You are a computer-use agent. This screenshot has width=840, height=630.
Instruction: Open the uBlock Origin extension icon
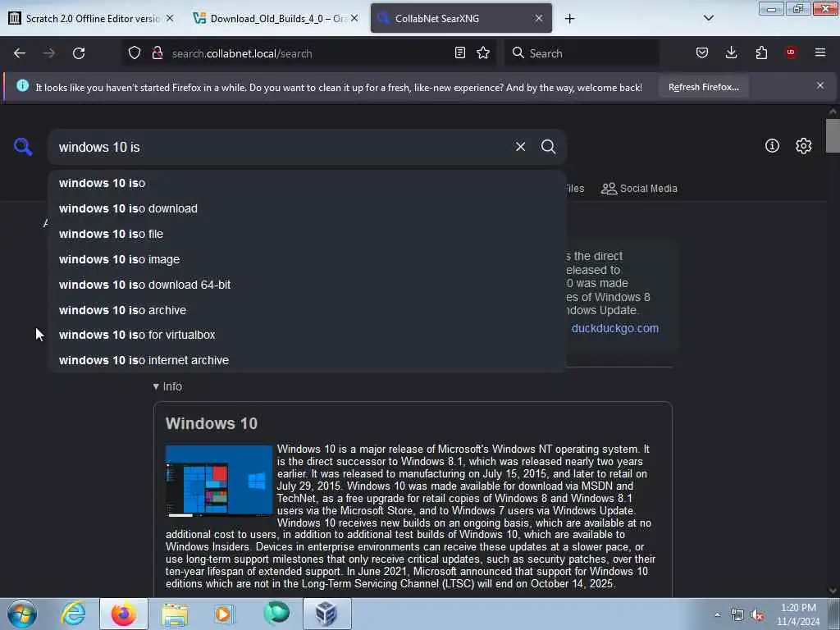click(791, 52)
